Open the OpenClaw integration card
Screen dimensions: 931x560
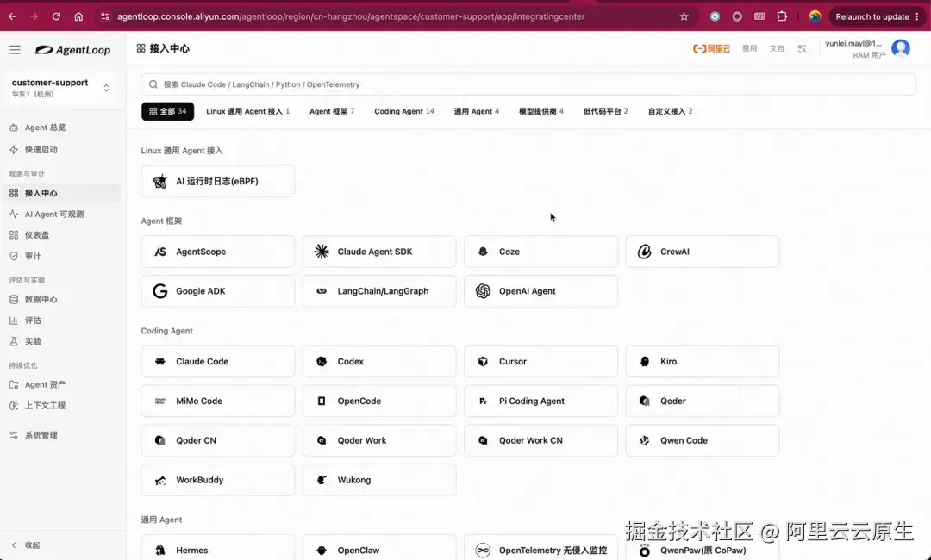pyautogui.click(x=379, y=548)
